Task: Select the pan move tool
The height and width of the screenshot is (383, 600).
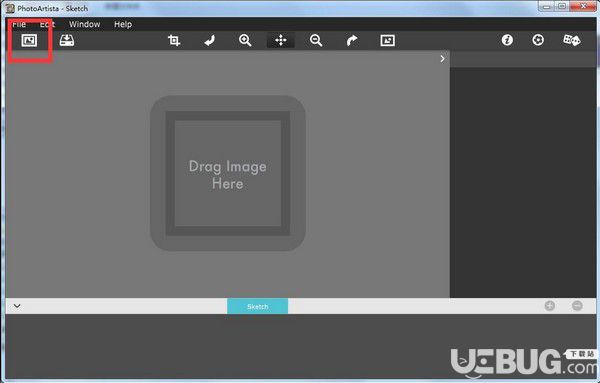Action: tap(280, 40)
